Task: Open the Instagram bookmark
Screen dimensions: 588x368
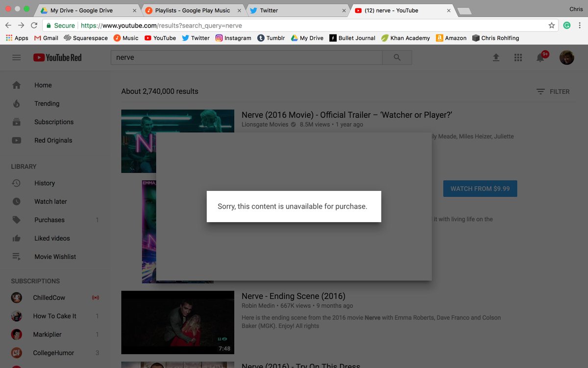Action: pos(233,38)
